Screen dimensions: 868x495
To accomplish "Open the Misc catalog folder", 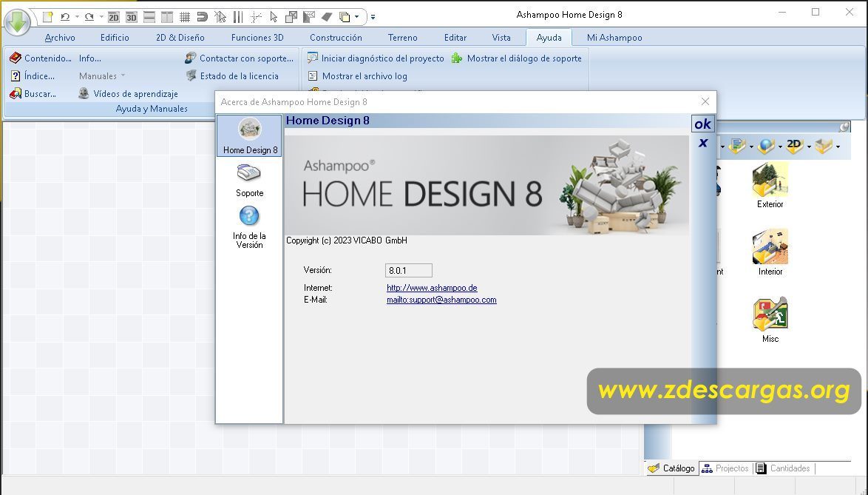I will click(x=770, y=320).
